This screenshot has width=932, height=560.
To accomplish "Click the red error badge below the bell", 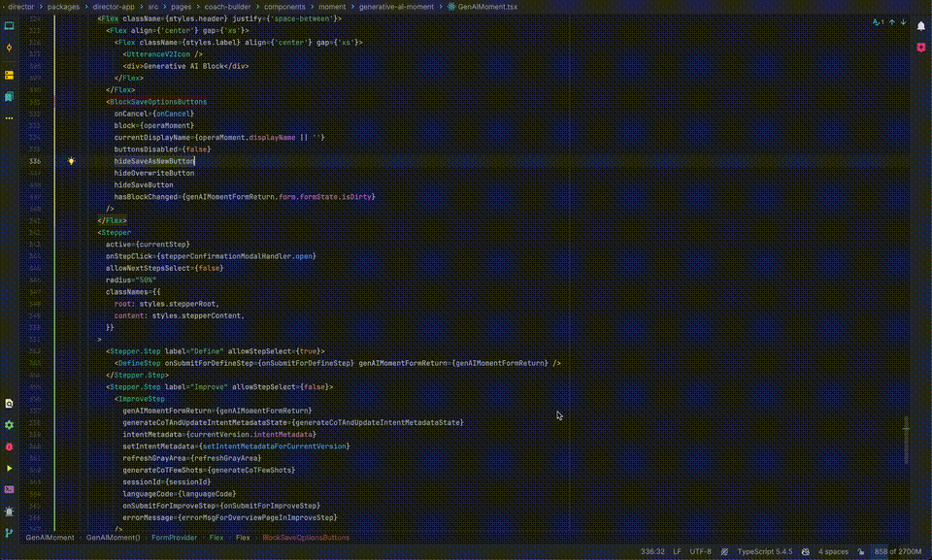I will click(x=920, y=47).
